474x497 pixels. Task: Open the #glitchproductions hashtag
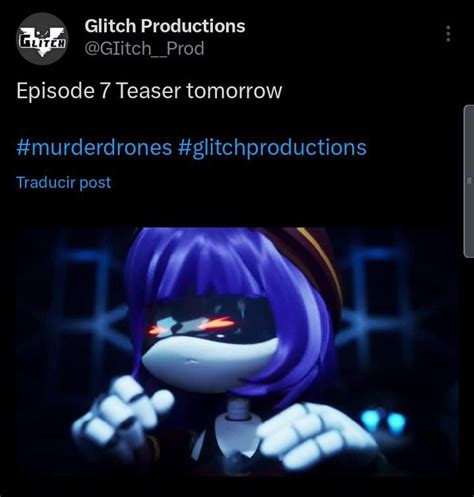coord(272,148)
